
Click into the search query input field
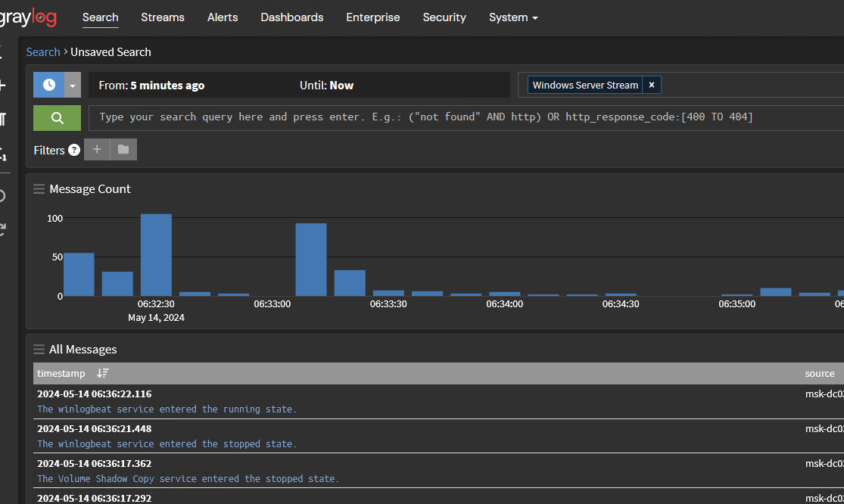(x=466, y=118)
